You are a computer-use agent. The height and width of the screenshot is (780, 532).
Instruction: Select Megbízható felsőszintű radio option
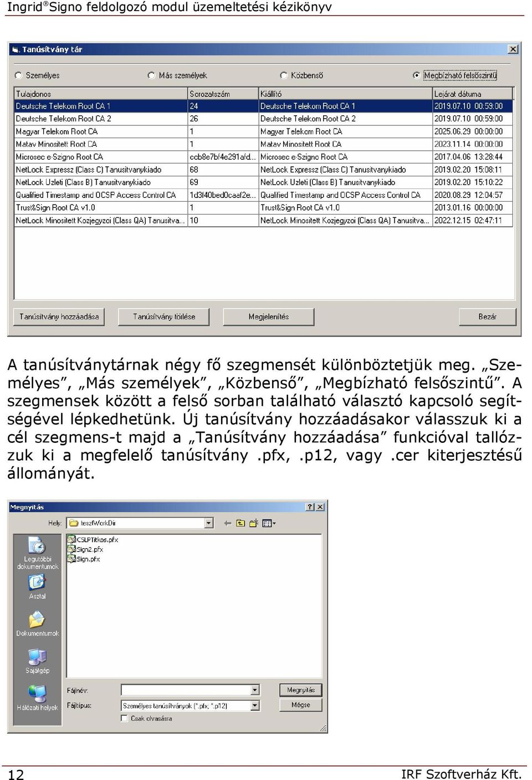(417, 75)
